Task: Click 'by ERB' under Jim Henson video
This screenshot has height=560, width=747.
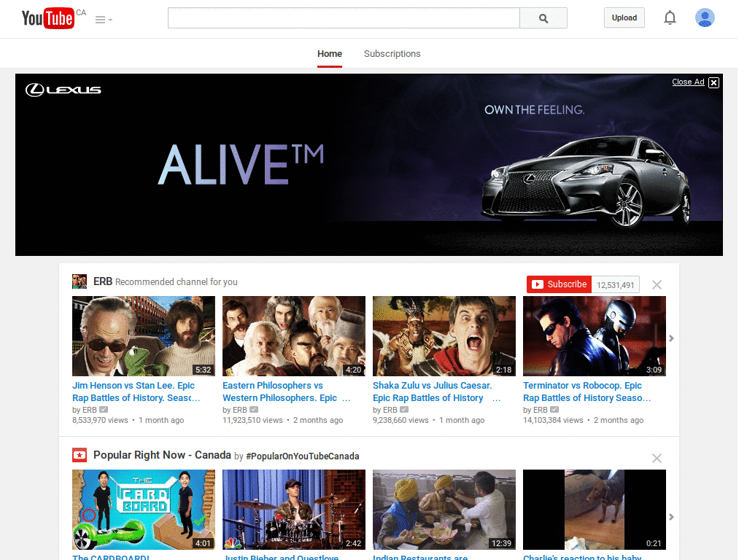Action: click(85, 410)
